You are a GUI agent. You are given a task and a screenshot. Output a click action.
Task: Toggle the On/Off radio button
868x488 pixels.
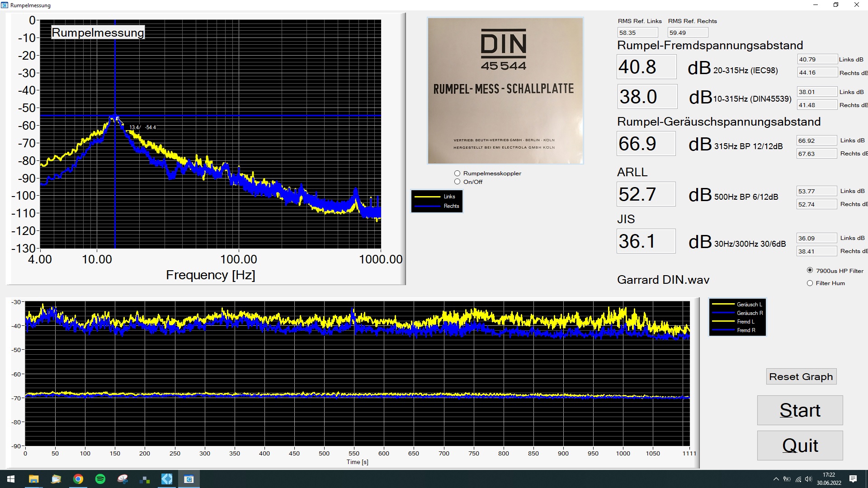tap(457, 182)
